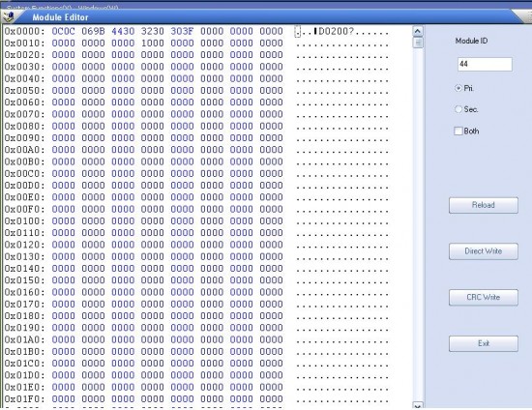Click address label 0x0160:
Viewport: 532px width, 410px height.
pyautogui.click(x=25, y=292)
